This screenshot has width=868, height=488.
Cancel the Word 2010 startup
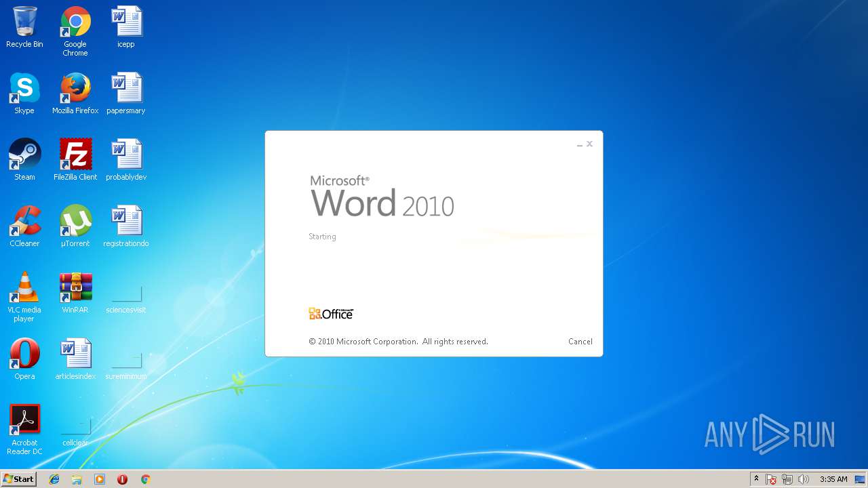coord(580,342)
